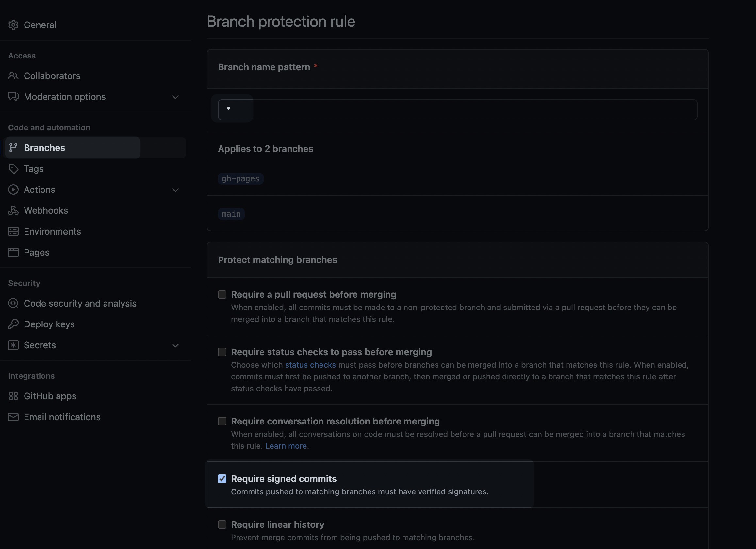
Task: Expand the Actions submenu chevron
Action: 175,190
